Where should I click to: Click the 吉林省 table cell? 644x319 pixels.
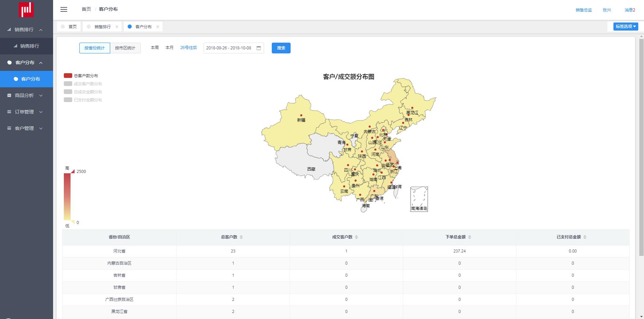coord(119,275)
